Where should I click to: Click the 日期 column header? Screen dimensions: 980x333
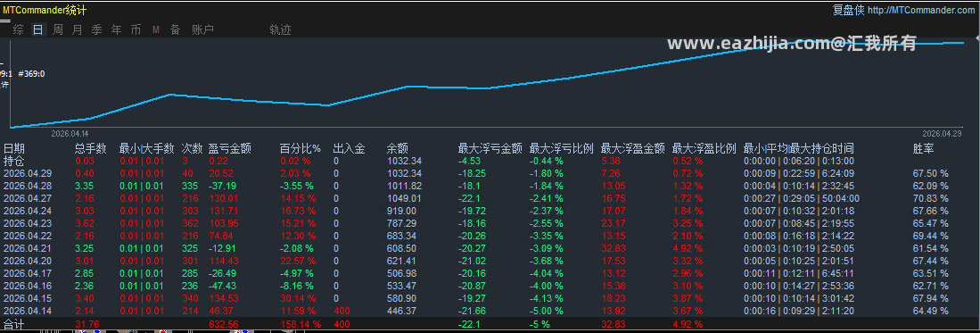click(x=14, y=148)
